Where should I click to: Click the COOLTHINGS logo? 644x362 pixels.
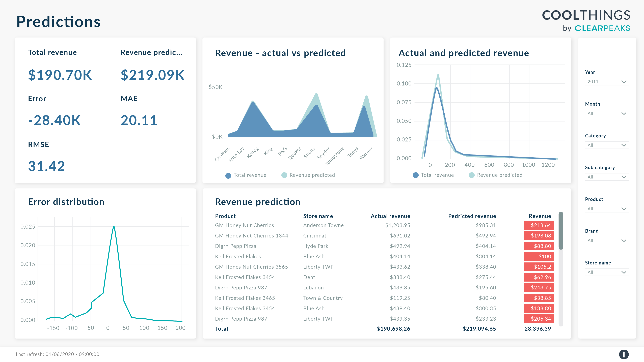[x=586, y=15]
